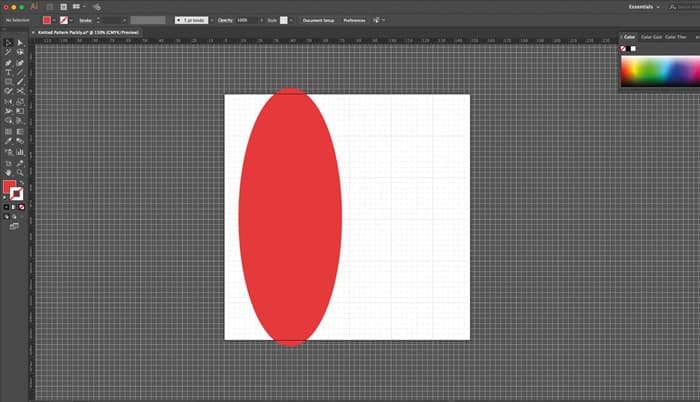Select the Shape Builder tool
This screenshot has width=700, height=402.
[8, 121]
